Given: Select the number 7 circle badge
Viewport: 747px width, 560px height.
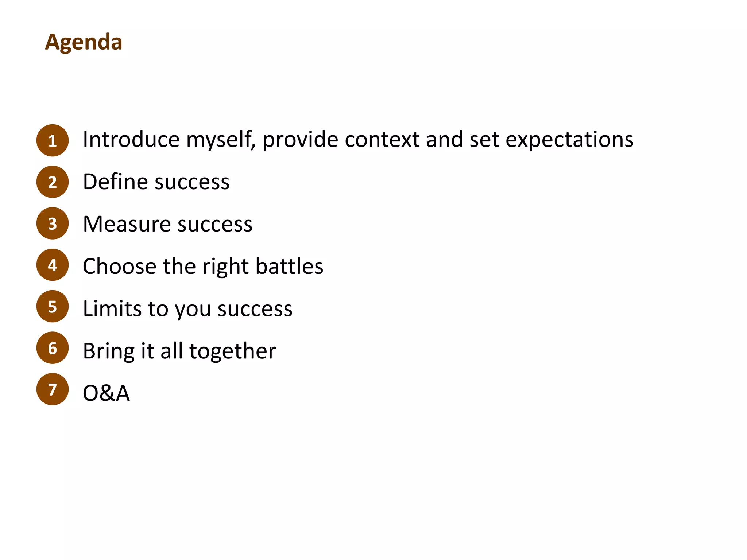Looking at the screenshot, I should [53, 389].
